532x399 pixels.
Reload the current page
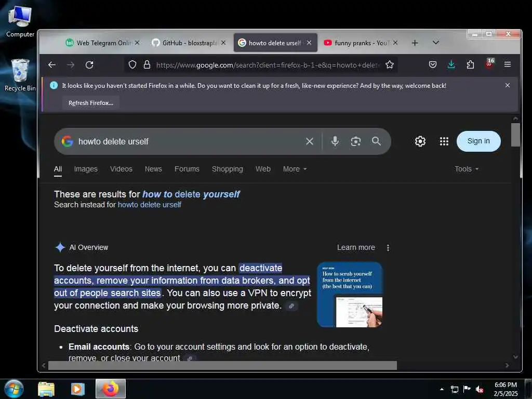[89, 65]
